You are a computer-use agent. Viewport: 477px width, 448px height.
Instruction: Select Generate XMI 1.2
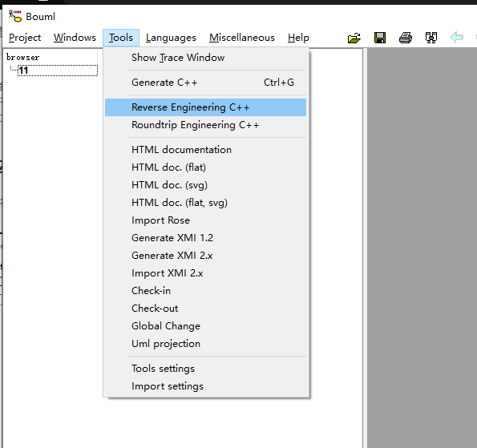[x=206, y=238]
